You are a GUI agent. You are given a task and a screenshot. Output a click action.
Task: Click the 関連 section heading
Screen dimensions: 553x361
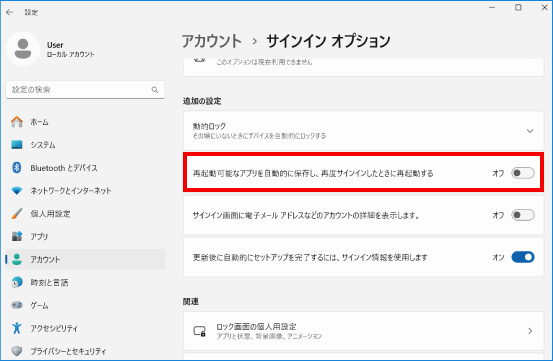coord(191,301)
